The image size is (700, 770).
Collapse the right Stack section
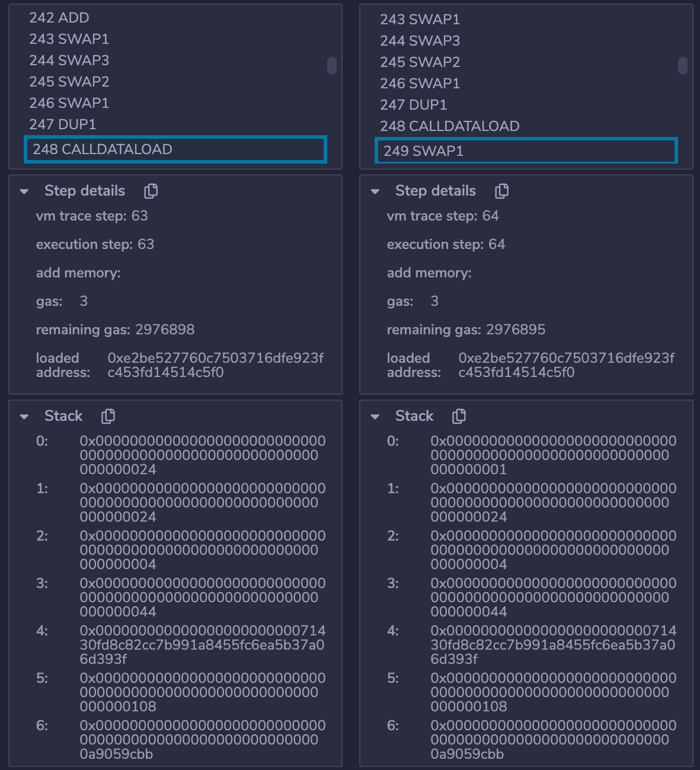pos(375,417)
